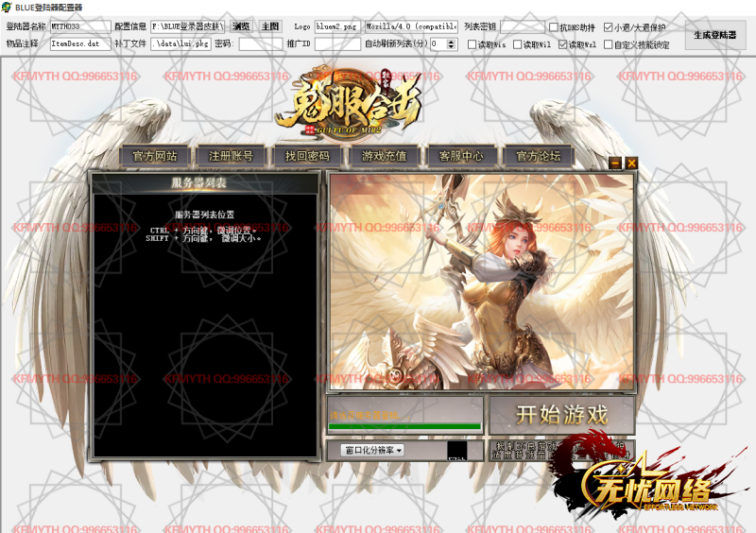Open the 窗口化分辨率 dropdown

[x=372, y=450]
